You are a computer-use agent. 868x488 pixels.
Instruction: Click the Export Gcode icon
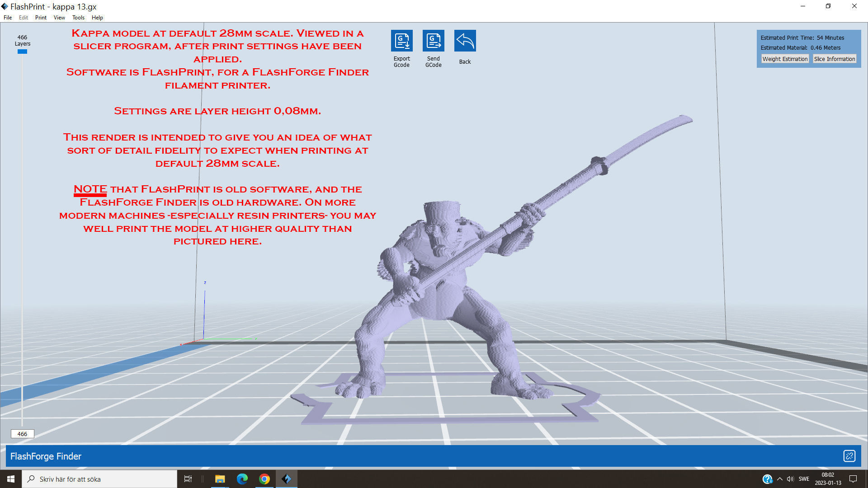tap(401, 40)
